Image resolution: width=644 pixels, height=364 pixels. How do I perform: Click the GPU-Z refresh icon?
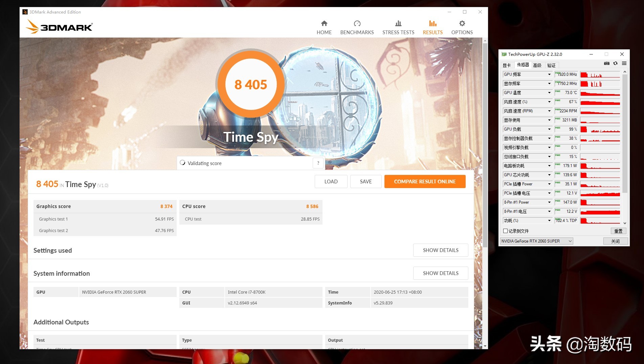[x=616, y=64]
